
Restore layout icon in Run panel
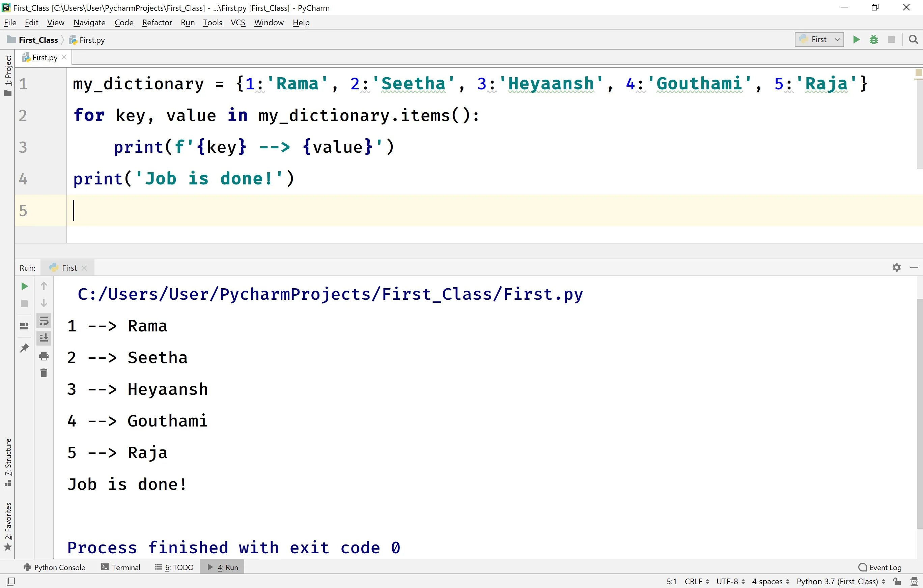point(24,326)
